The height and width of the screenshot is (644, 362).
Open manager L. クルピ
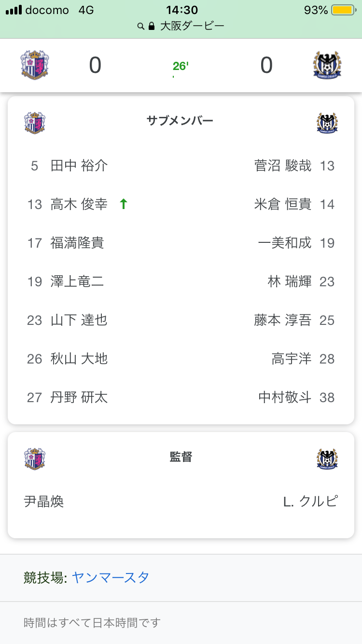pyautogui.click(x=310, y=502)
